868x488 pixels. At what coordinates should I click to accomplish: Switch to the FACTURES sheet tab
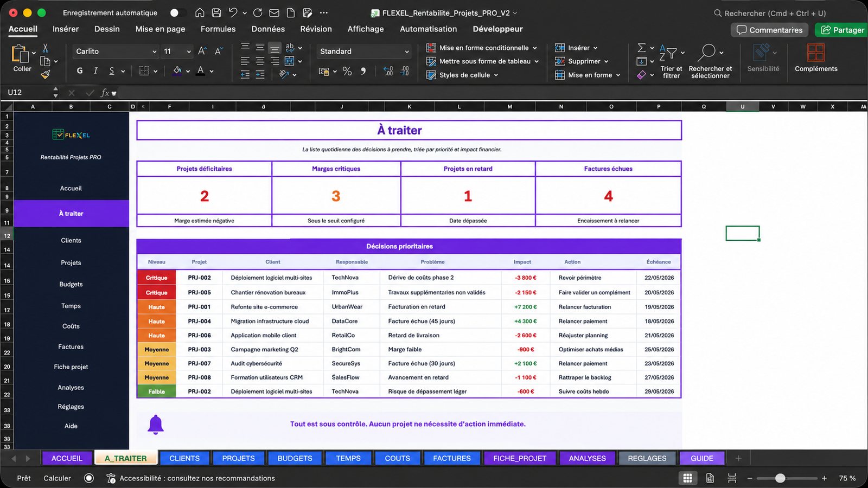452,458
